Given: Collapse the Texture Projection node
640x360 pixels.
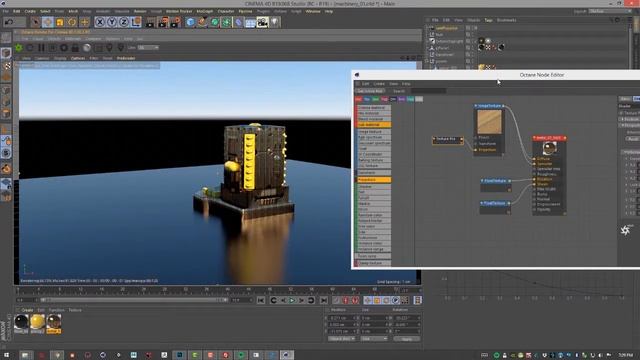Looking at the screenshot, I should tap(434, 139).
